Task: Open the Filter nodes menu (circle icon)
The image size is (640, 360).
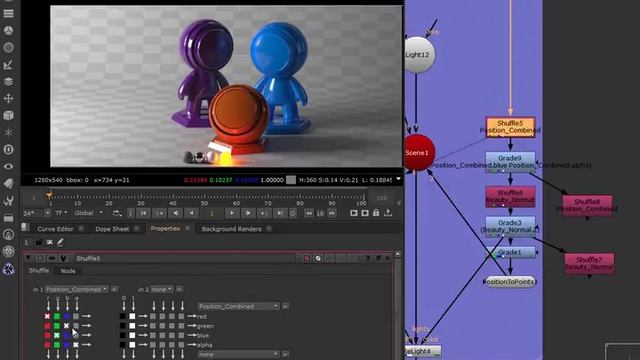Action: coord(8,47)
